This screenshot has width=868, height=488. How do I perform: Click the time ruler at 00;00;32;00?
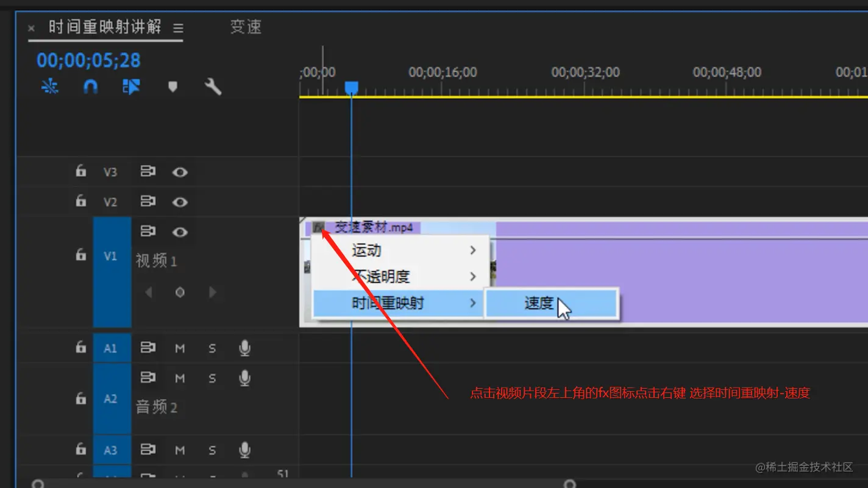(x=585, y=72)
